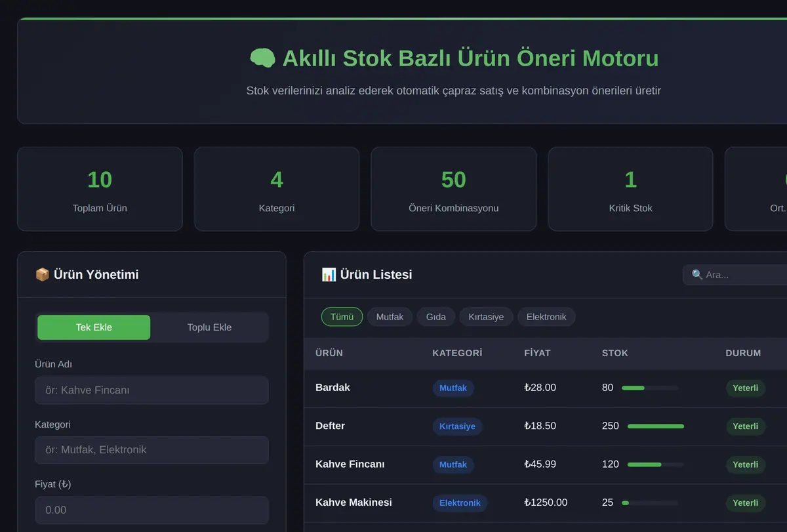Select the Tümü category filter
The image size is (787, 532).
342,317
